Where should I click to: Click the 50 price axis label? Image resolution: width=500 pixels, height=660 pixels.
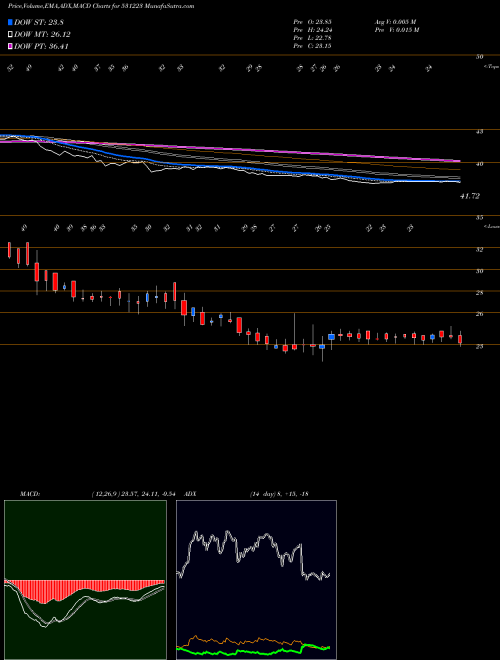pyautogui.click(x=479, y=56)
